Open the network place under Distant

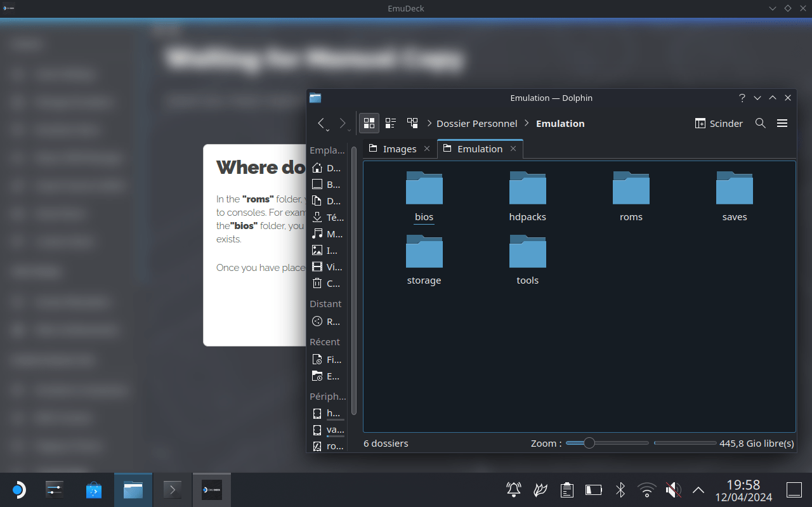click(327, 322)
